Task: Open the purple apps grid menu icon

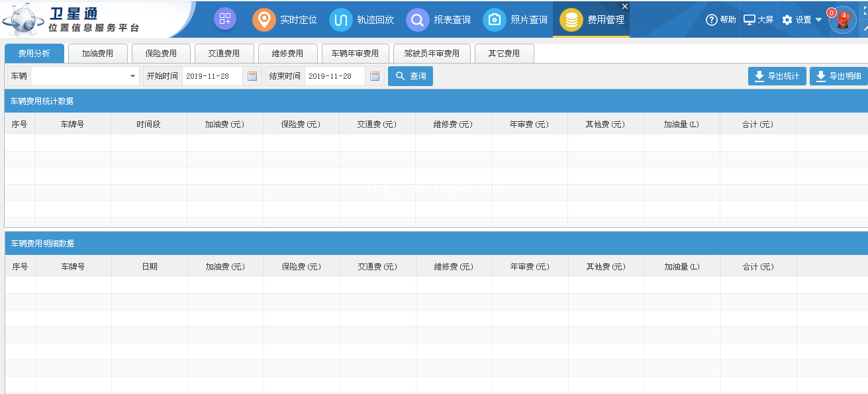Action: click(x=225, y=19)
